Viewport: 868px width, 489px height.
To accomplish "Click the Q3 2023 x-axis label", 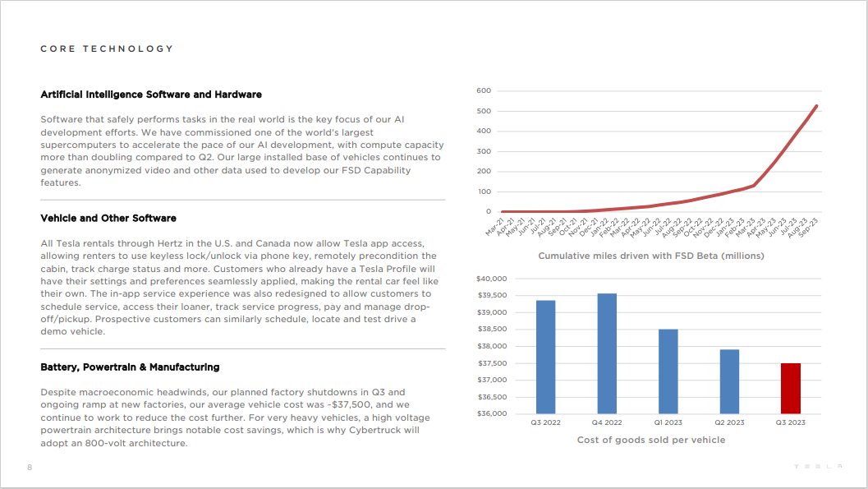I will click(x=790, y=423).
